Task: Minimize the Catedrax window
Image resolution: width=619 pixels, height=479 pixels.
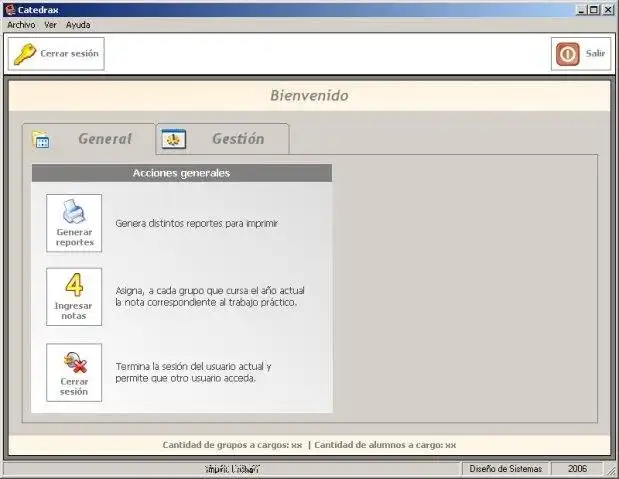Action: [x=581, y=10]
